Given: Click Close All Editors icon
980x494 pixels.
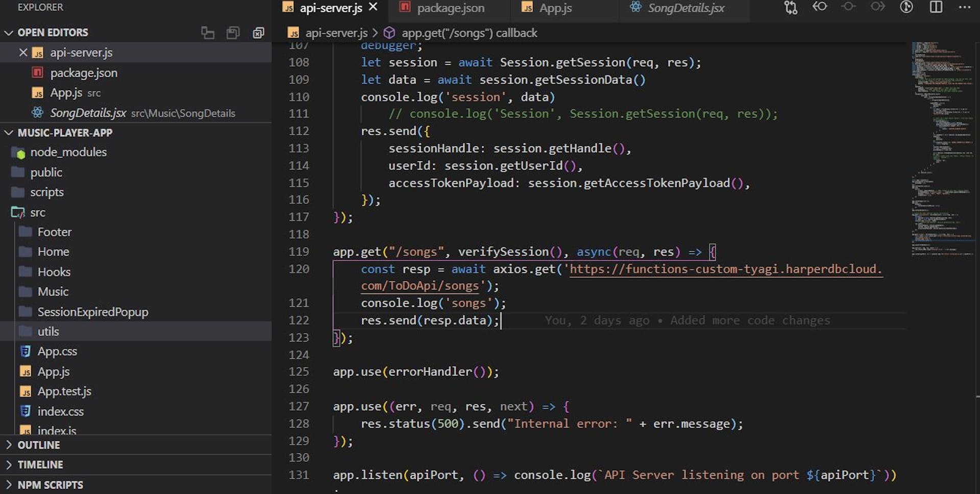Looking at the screenshot, I should (258, 33).
